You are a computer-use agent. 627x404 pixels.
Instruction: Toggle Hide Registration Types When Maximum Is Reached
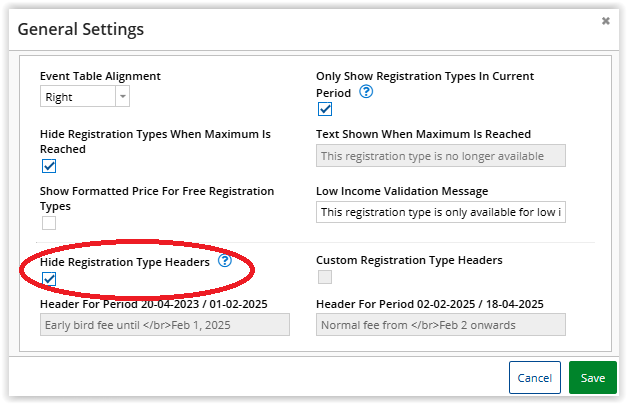[48, 166]
